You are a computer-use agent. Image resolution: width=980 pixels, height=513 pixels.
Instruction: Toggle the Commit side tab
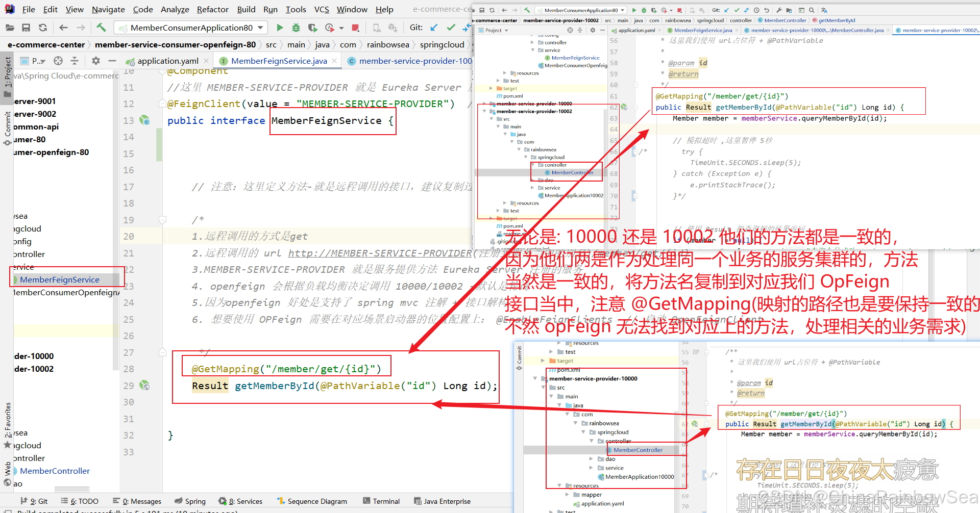point(7,127)
